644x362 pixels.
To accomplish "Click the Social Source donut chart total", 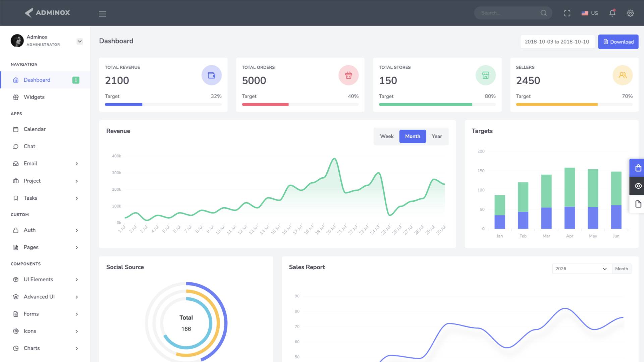I will 186,323.
